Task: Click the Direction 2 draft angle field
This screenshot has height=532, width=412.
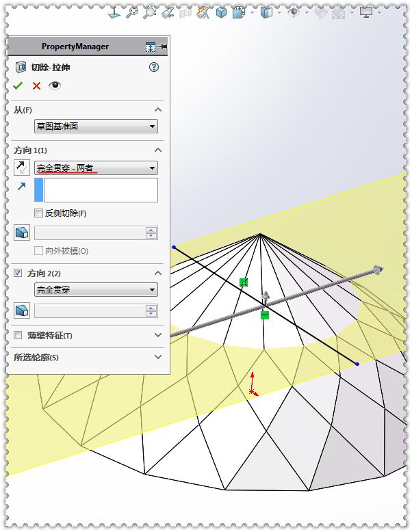Action: (90, 310)
